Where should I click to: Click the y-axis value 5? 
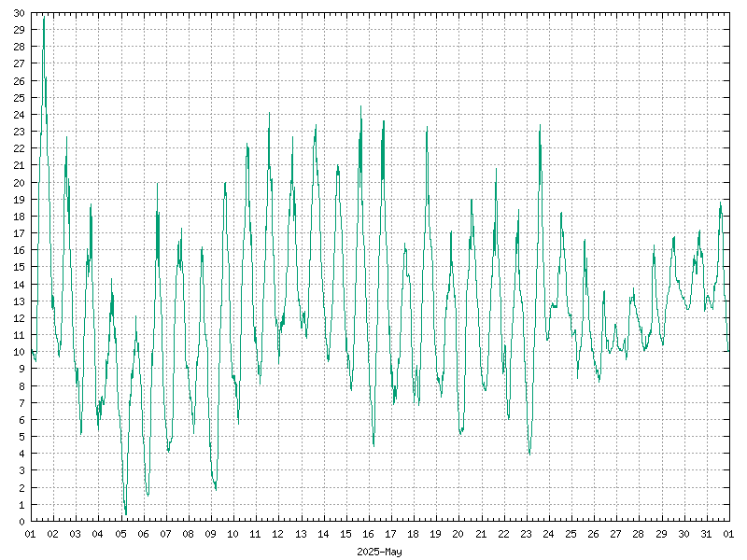[21, 437]
